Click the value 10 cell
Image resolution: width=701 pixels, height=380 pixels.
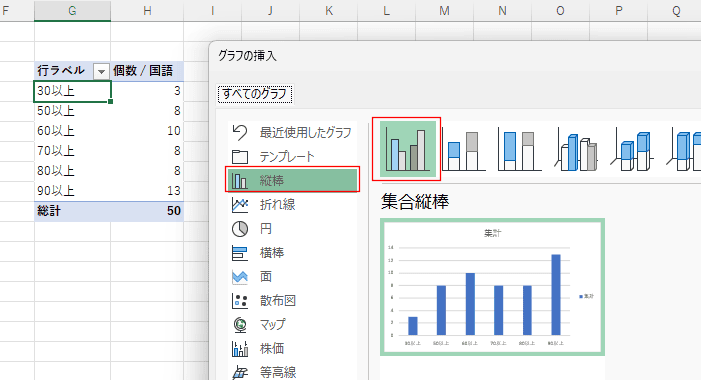pyautogui.click(x=147, y=131)
